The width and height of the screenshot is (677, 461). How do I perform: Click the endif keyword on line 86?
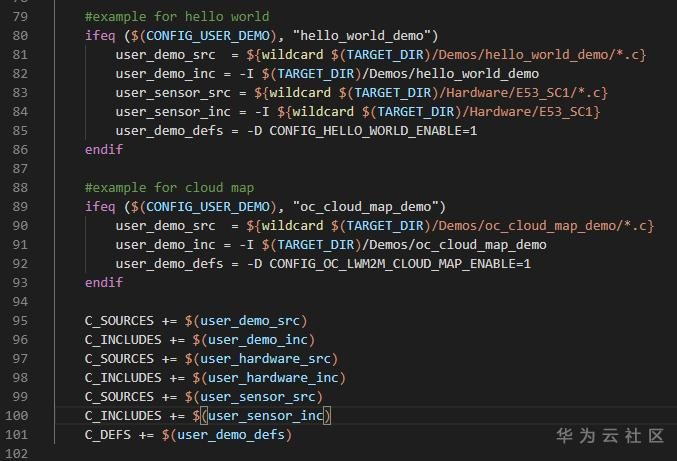(x=104, y=149)
